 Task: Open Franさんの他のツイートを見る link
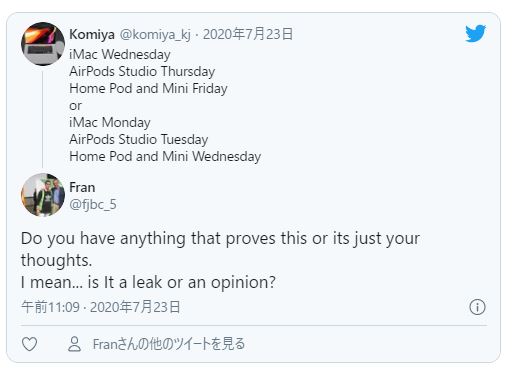point(169,344)
